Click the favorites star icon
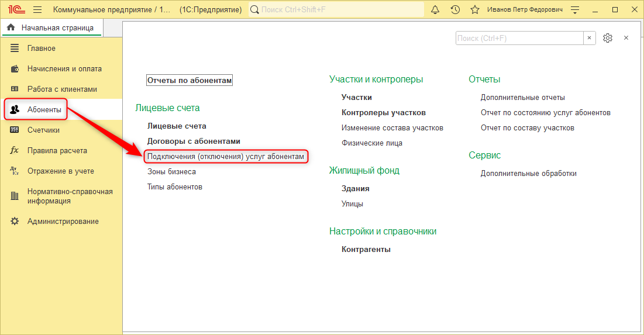Screen dimensions: 644x335 tap(475, 10)
